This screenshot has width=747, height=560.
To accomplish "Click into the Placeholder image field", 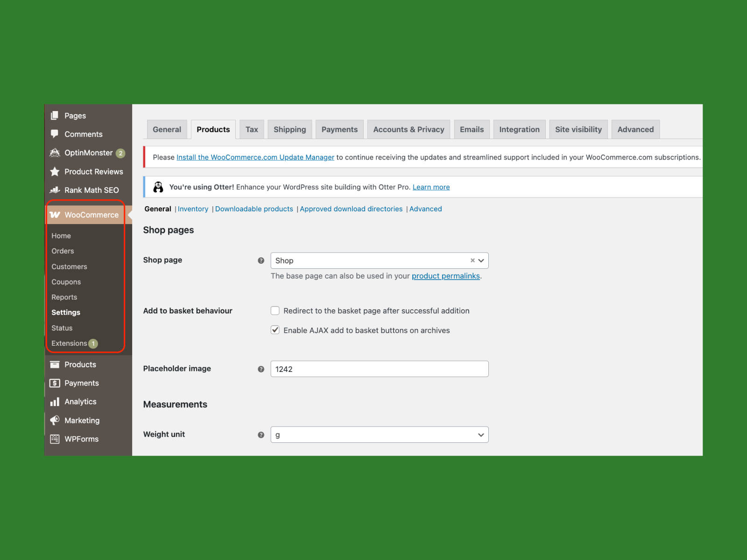I will 379,369.
